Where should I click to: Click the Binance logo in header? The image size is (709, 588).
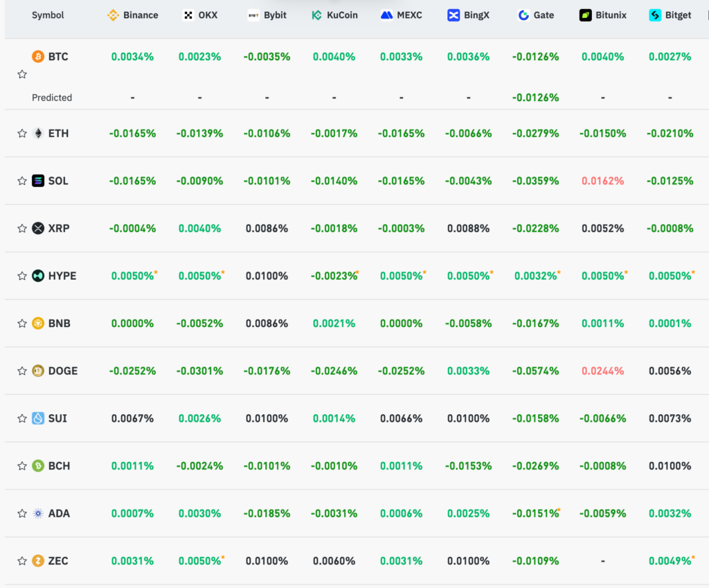click(x=113, y=15)
